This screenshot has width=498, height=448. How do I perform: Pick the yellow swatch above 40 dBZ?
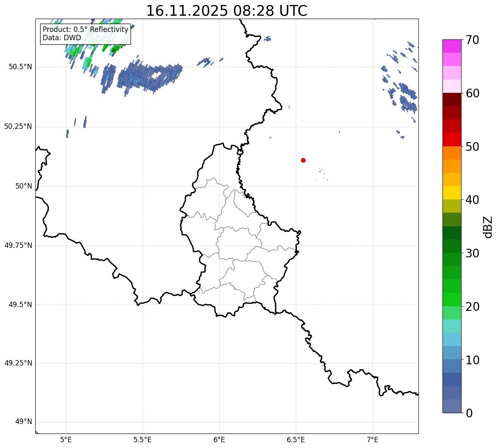coord(452,193)
